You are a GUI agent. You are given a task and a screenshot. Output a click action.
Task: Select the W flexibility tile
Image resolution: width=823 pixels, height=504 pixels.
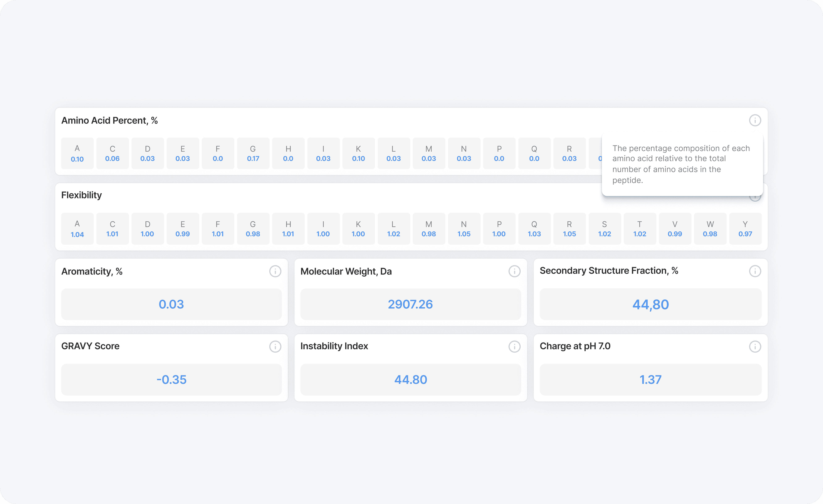[x=710, y=229]
